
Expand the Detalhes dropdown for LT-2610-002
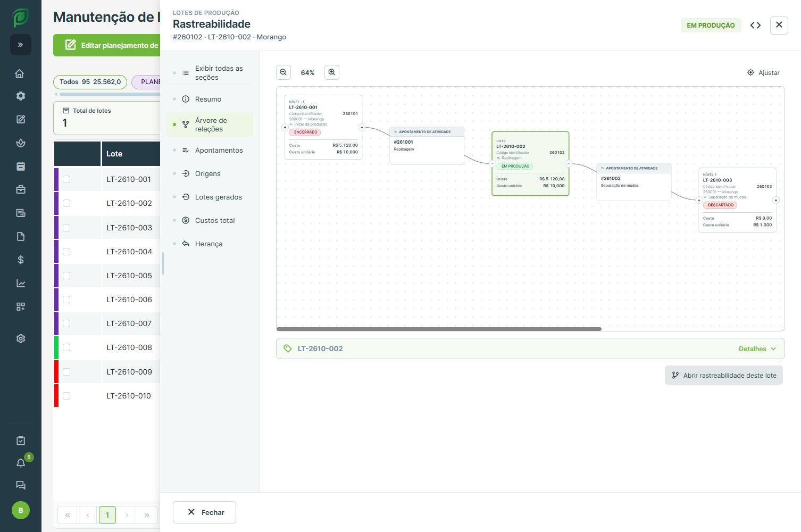[x=757, y=349]
